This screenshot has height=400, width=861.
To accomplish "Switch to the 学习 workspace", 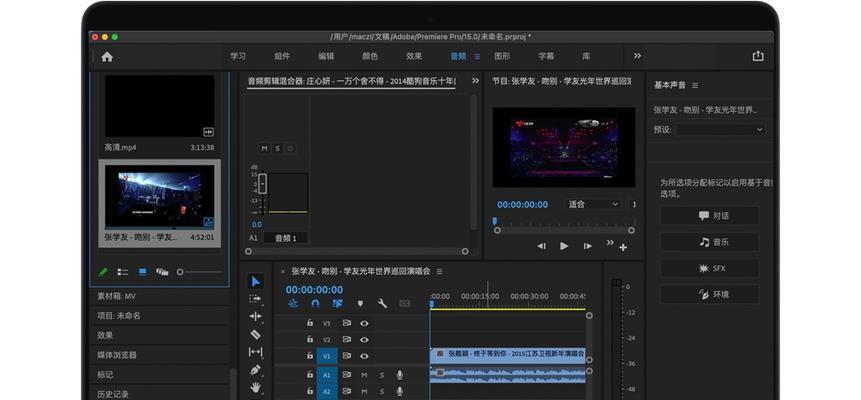I will coord(238,56).
